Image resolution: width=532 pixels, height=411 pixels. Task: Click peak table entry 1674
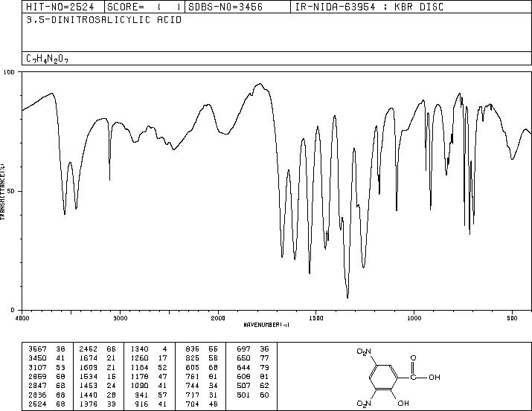click(x=89, y=358)
